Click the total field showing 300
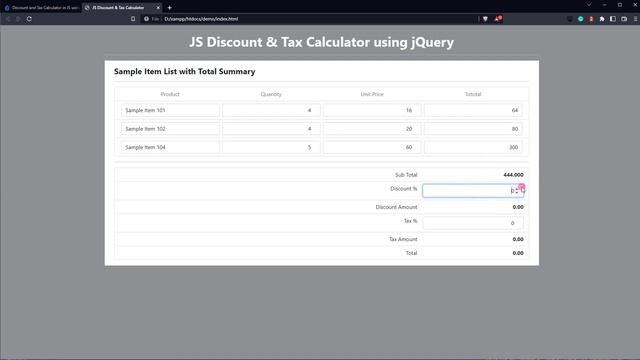 473,147
